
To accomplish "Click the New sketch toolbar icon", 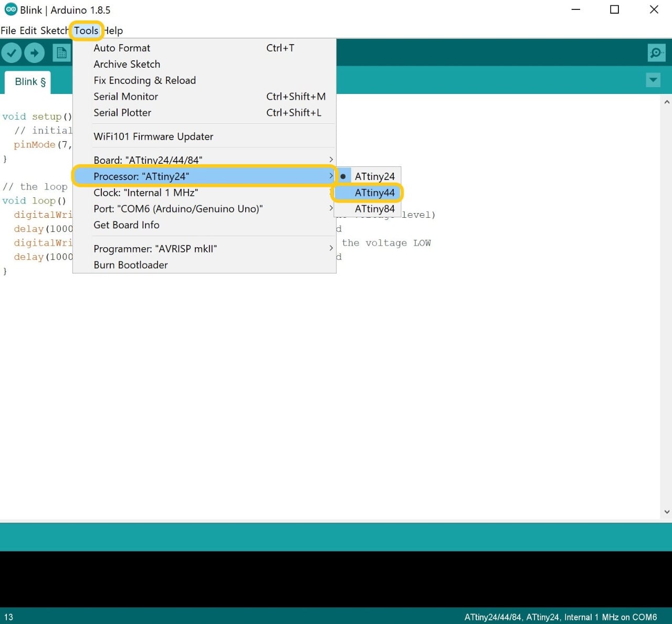I will [61, 53].
